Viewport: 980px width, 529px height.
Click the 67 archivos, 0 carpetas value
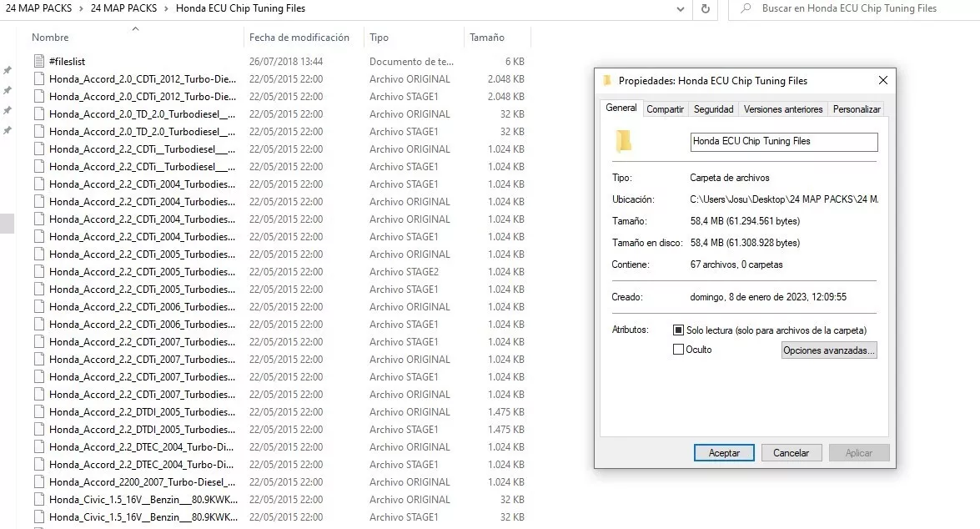point(736,264)
